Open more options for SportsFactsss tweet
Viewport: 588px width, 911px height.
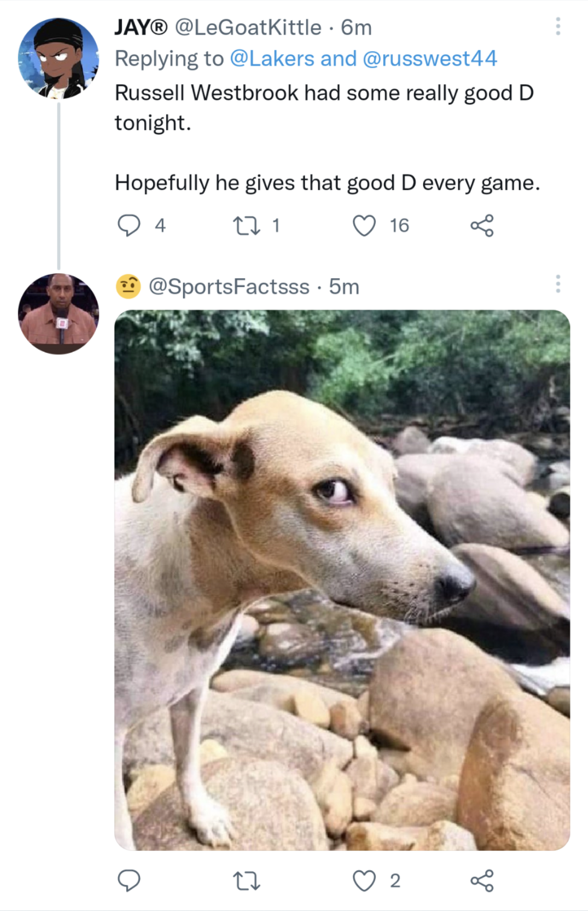(558, 284)
